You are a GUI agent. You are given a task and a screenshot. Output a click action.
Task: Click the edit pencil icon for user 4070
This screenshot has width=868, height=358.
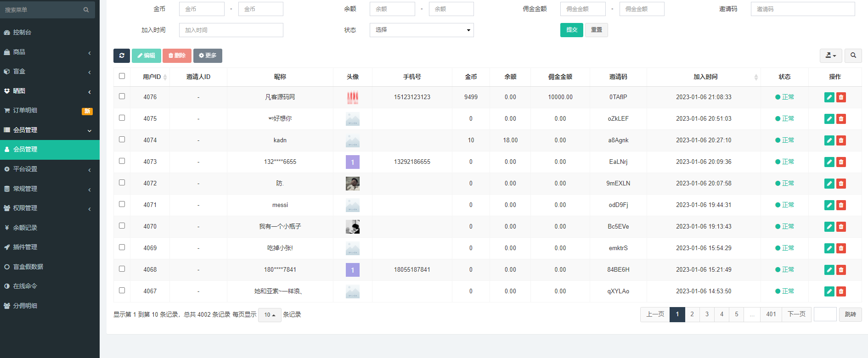pyautogui.click(x=829, y=227)
